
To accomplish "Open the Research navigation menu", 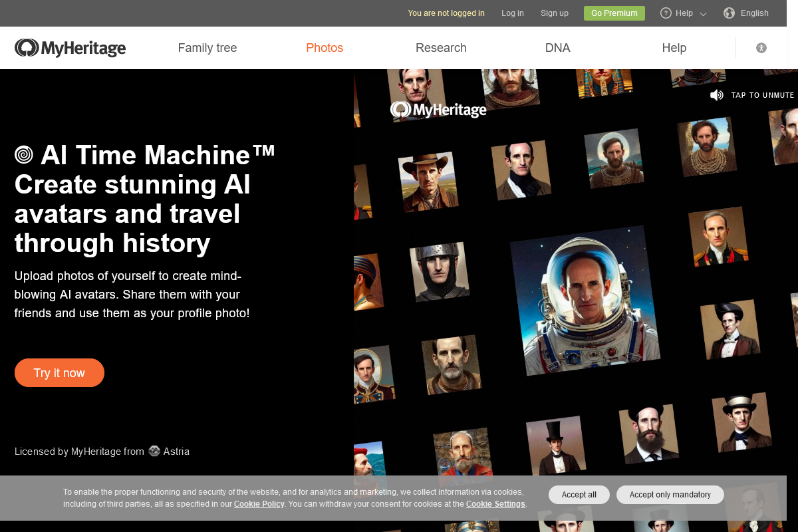I will [441, 47].
